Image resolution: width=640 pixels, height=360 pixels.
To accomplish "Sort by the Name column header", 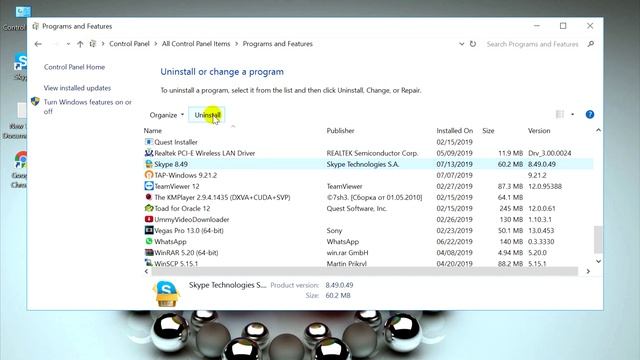I will (153, 131).
